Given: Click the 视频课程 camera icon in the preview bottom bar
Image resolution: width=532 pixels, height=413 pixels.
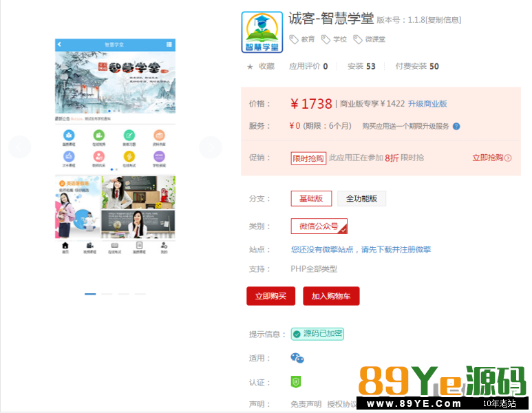Looking at the screenshot, I should 90,245.
